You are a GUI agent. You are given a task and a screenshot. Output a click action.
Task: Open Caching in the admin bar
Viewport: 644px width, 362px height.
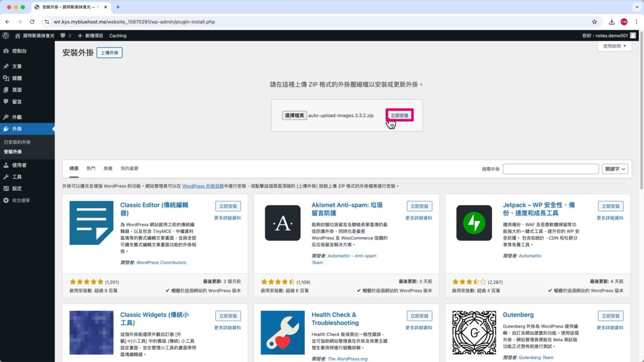(118, 36)
